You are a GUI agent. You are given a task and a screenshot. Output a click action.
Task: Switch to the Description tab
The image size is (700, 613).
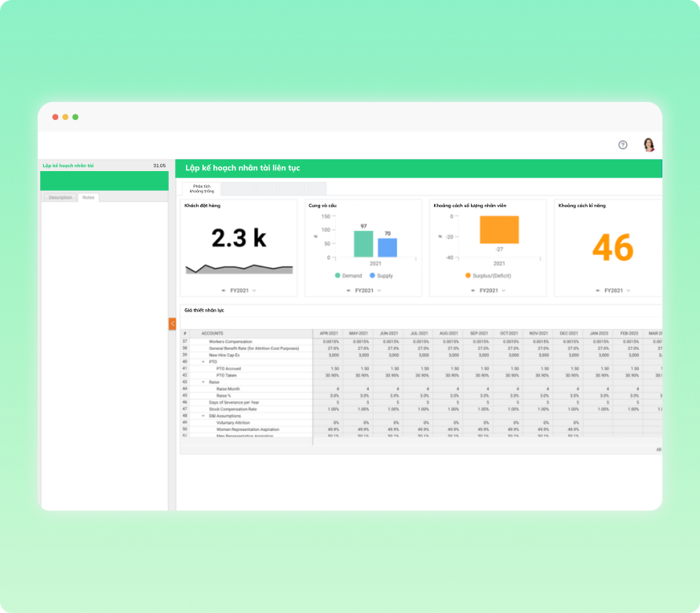(60, 198)
